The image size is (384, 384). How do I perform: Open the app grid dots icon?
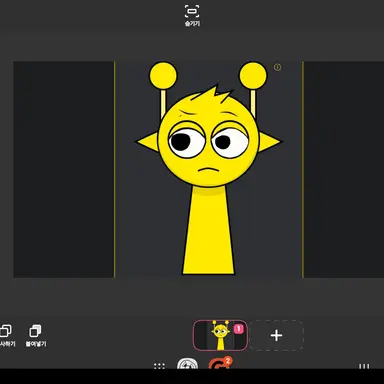[159, 366]
